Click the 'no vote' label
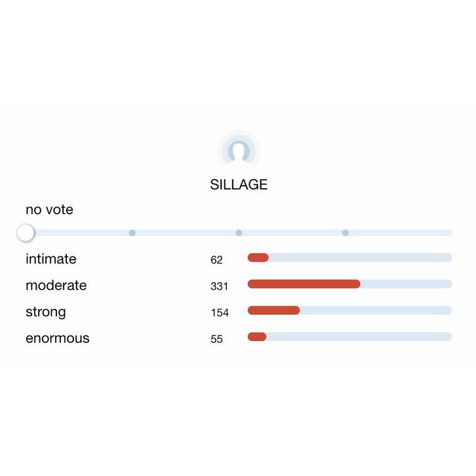 click(x=49, y=210)
